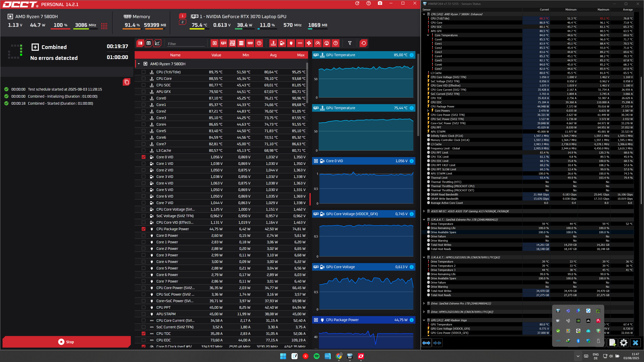Open Google Chrome from the taskbar
Image resolution: width=644 pixels, height=362 pixels.
[339, 356]
